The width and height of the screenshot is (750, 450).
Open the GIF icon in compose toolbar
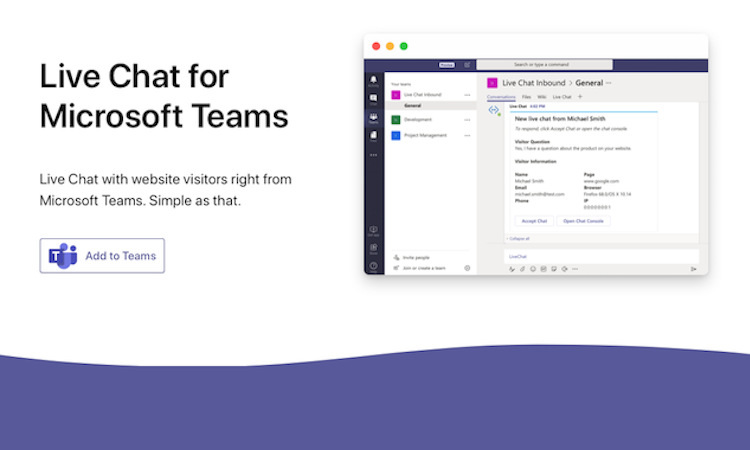543,269
